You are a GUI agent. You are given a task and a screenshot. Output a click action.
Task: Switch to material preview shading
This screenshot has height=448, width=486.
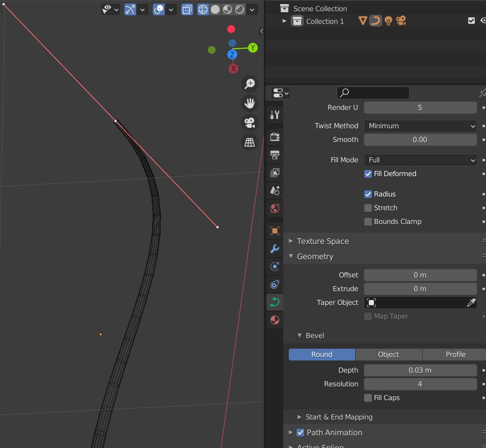tap(228, 9)
